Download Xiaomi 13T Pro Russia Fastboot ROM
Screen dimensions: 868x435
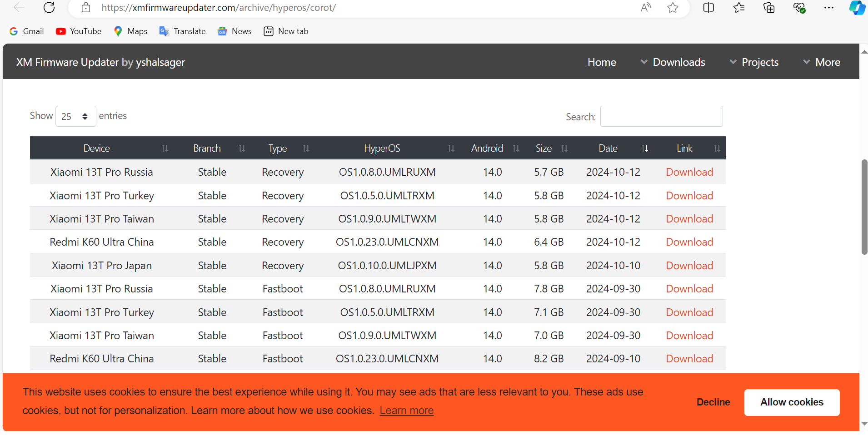pyautogui.click(x=689, y=289)
